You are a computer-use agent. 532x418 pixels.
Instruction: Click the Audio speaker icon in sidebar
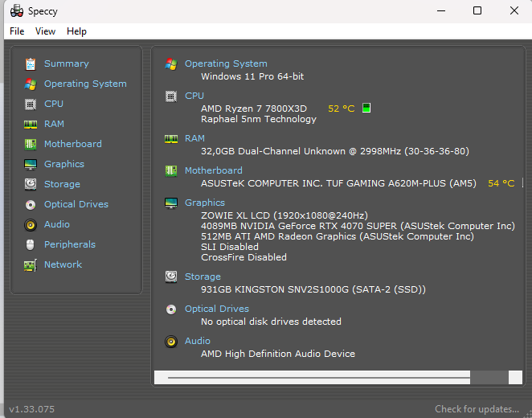(x=31, y=224)
